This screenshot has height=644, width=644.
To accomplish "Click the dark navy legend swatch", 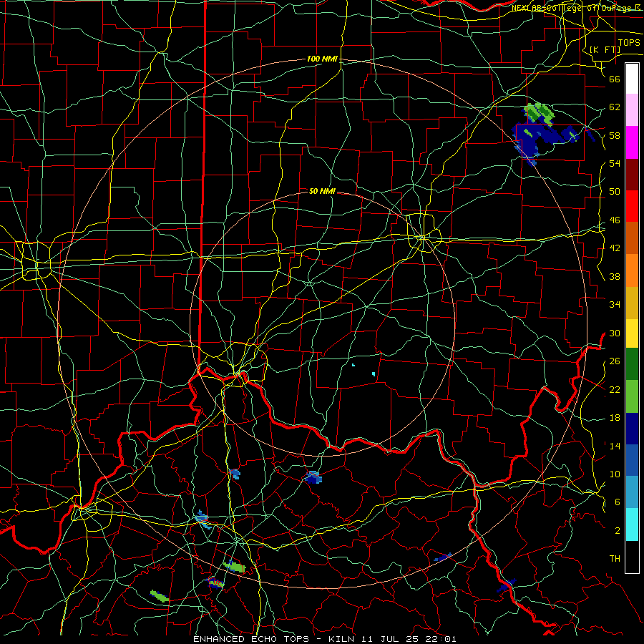I will [632, 429].
